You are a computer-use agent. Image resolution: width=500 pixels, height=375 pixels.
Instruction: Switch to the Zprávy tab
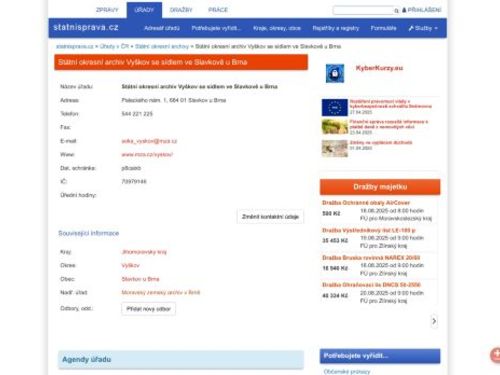coord(107,10)
